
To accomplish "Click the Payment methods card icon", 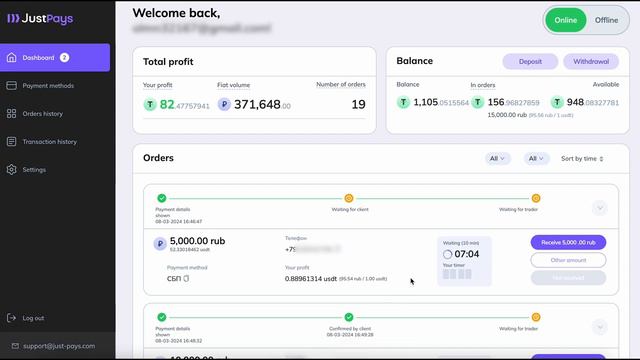I will tap(11, 85).
